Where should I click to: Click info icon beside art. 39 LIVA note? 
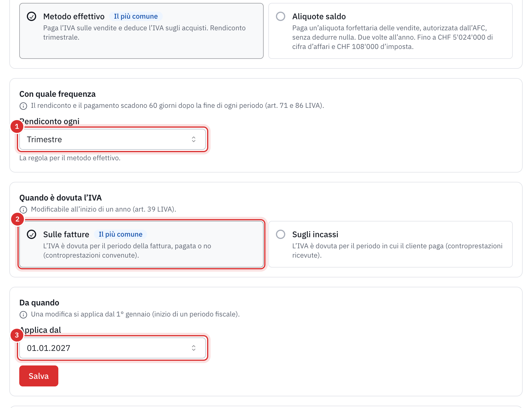[23, 210]
